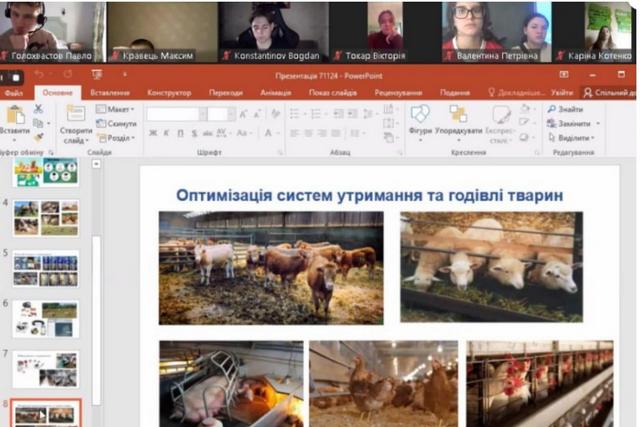Click the Paste (Вставити) clipboard icon
640x427 pixels.
point(14,115)
